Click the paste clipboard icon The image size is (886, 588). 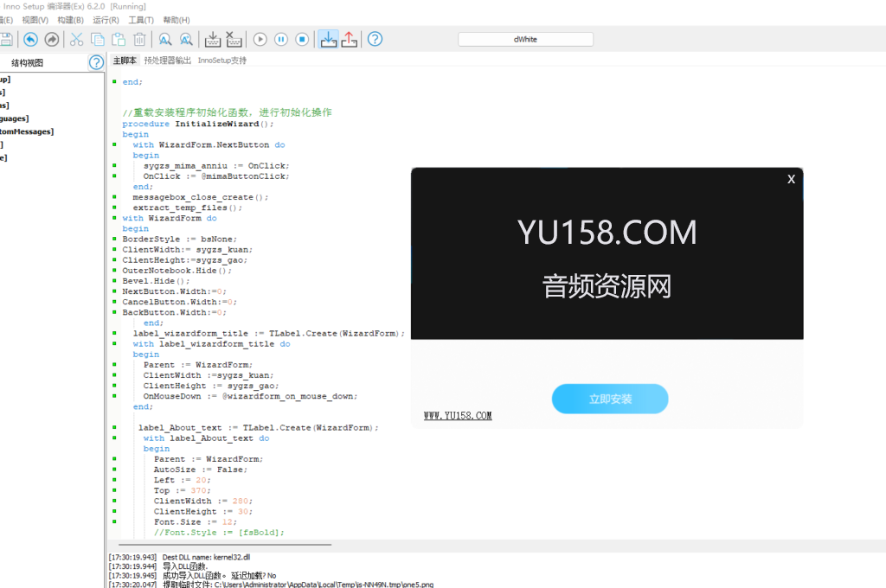[x=119, y=39]
